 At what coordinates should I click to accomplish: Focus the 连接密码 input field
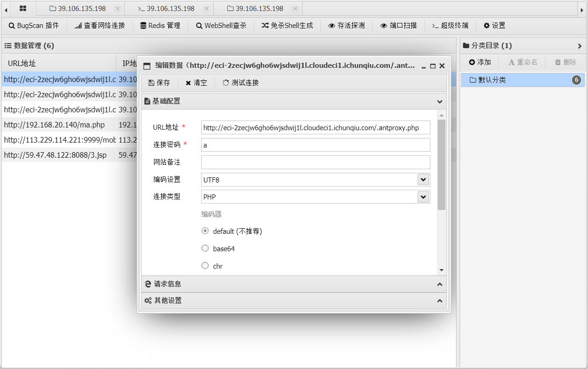316,145
